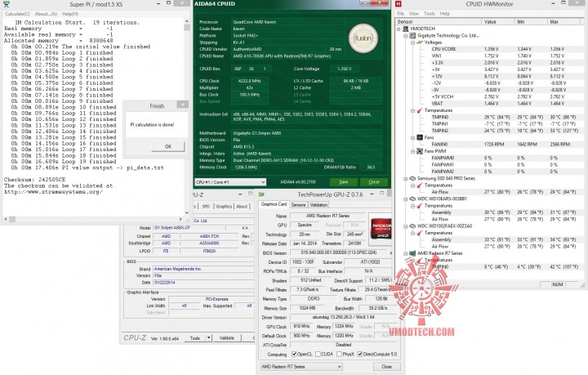Image resolution: width=588 pixels, height=375 pixels.
Task: Switch to Validation tab in GPU-Z
Action: pos(318,205)
